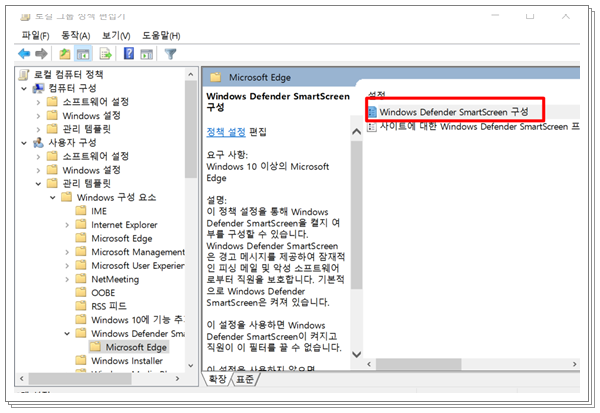
Task: Click the settings list scroll-left arrow
Action: point(369,364)
